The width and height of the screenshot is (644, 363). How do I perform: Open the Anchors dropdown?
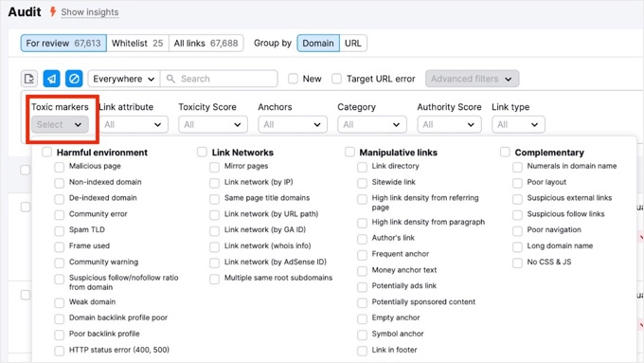293,124
